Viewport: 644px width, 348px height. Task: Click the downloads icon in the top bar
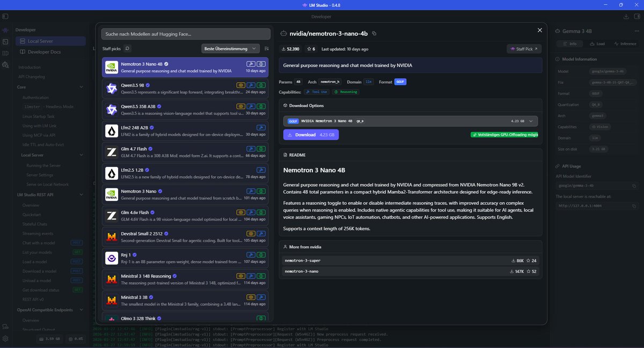coord(626,17)
